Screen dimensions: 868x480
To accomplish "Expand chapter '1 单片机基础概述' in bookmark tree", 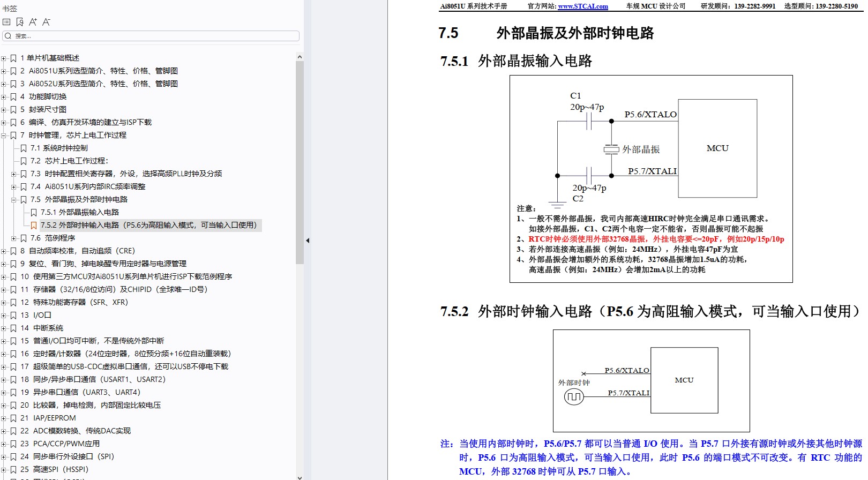I will tap(4, 58).
